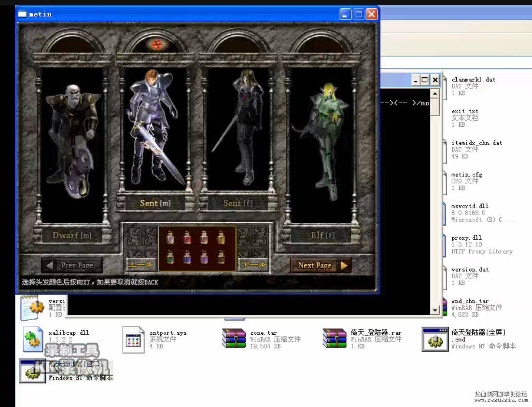Click the itemidx_chn.dat file name

476,143
